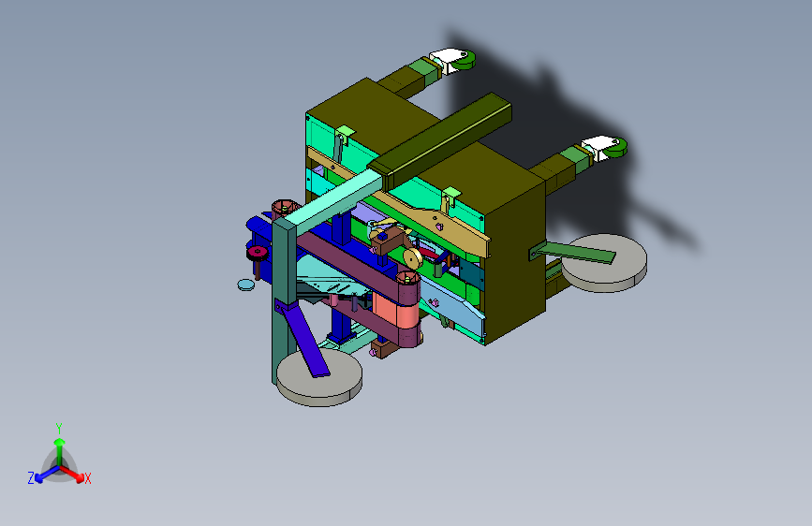Screen dimensions: 812x526
Task: Select the upper white caster wheel bracket
Action: (448, 60)
